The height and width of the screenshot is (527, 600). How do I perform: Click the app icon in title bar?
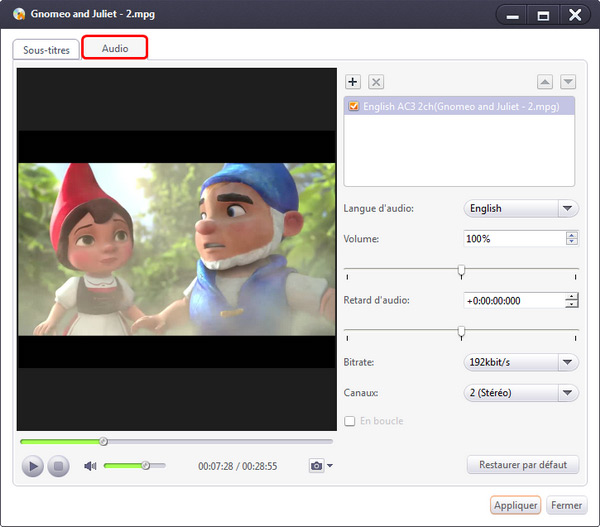tap(19, 14)
